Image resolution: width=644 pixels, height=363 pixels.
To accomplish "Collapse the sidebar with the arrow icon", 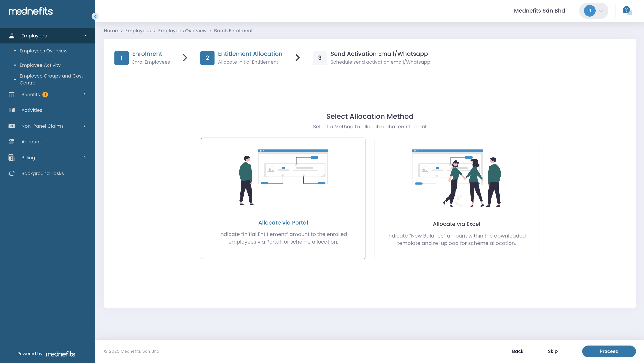I will 95,16.
